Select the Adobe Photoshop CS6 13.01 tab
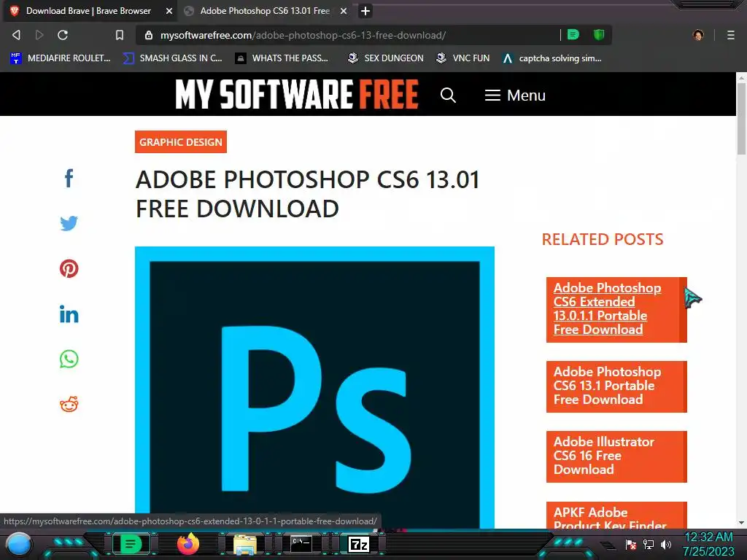 click(264, 11)
